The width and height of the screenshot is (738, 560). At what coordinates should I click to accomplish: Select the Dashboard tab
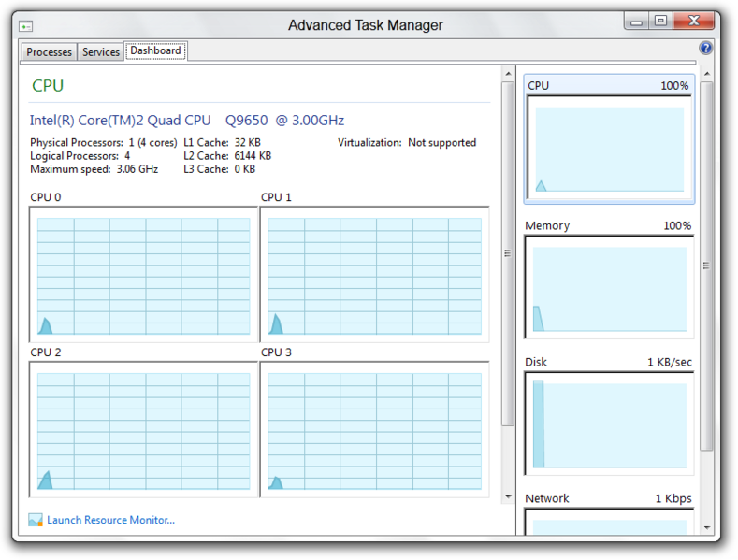pyautogui.click(x=156, y=51)
